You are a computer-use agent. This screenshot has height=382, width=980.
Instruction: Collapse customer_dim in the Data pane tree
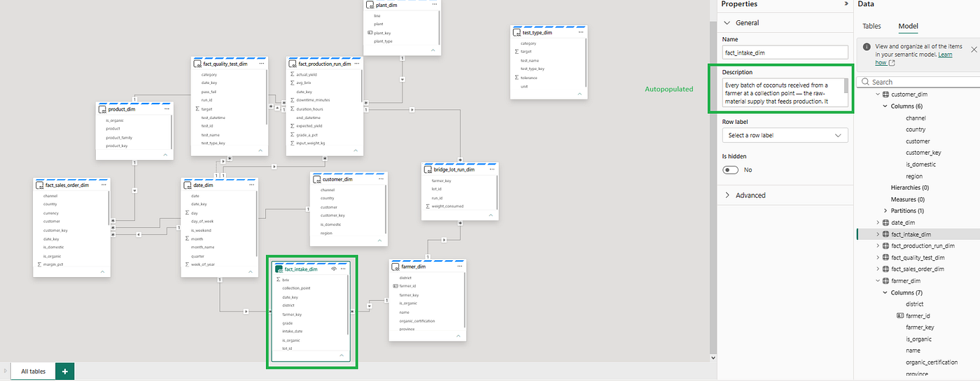click(878, 94)
